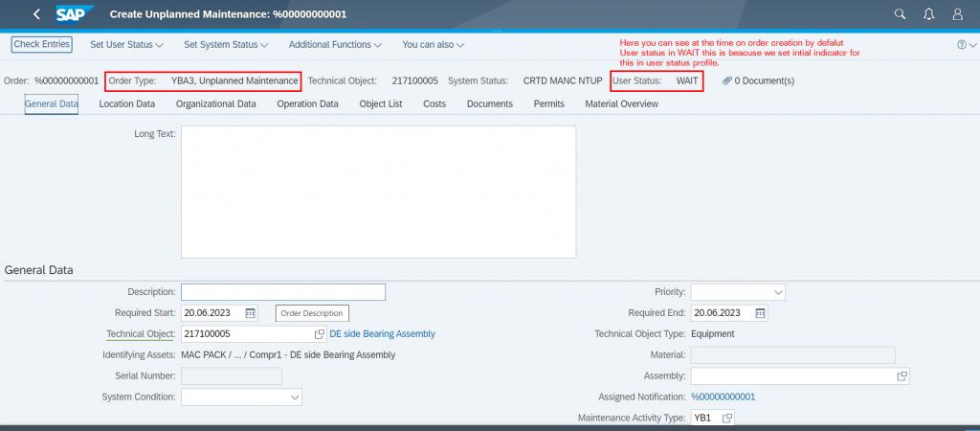Viewport: 980px width, 431px height.
Task: Open the Permits tab
Action: pyautogui.click(x=548, y=103)
